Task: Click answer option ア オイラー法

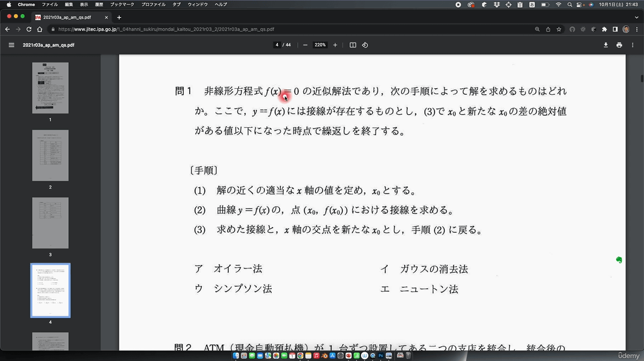Action: [x=228, y=269]
